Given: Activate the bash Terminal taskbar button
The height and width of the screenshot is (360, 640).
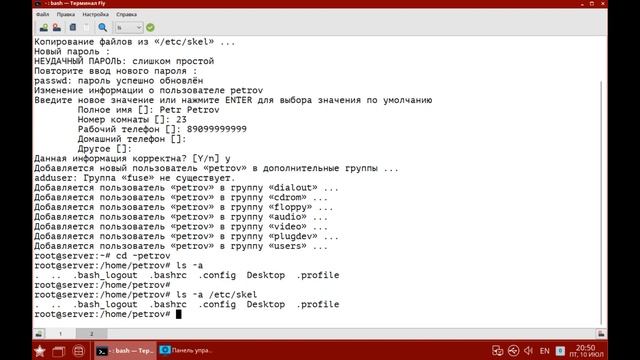Looking at the screenshot, I should coord(125,351).
